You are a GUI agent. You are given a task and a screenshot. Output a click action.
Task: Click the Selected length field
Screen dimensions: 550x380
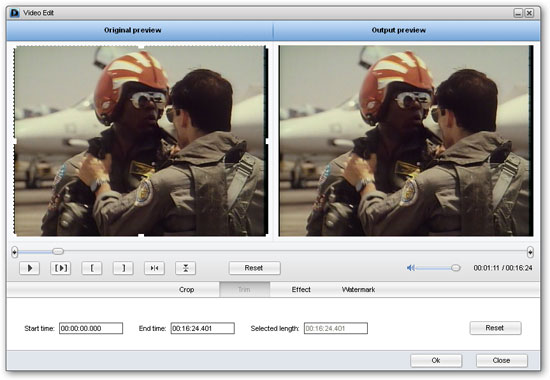(336, 328)
